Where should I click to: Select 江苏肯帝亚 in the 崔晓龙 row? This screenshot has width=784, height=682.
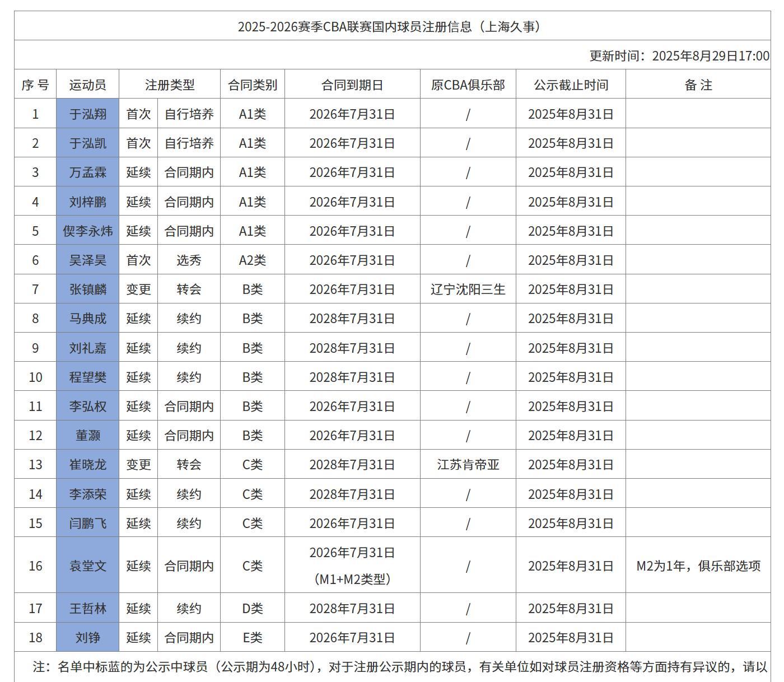click(468, 464)
